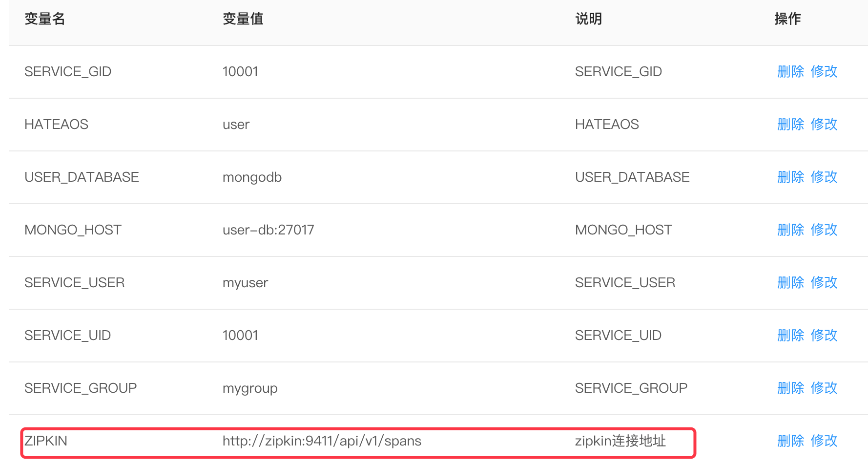Click the 'user-db:27017' value cell
The image size is (868, 466).
coord(269,230)
